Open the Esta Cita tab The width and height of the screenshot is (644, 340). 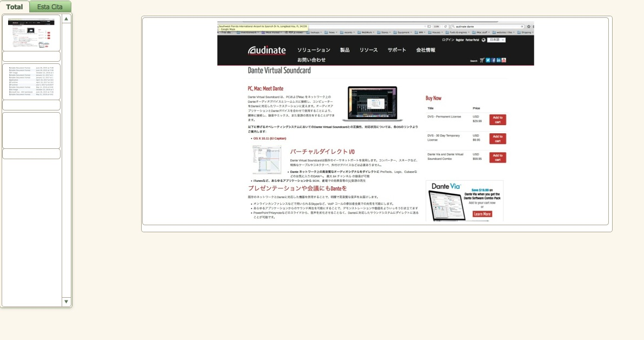click(x=50, y=7)
